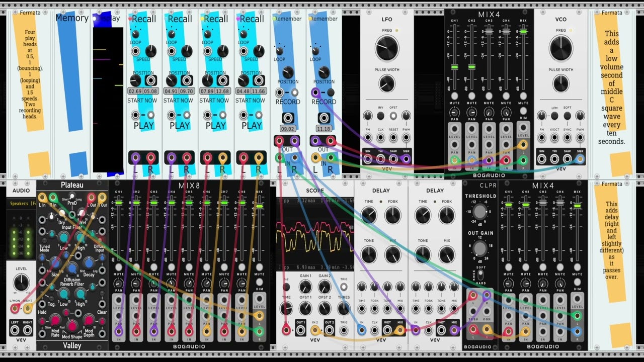Click the CLPR Threshold knob

tap(480, 211)
